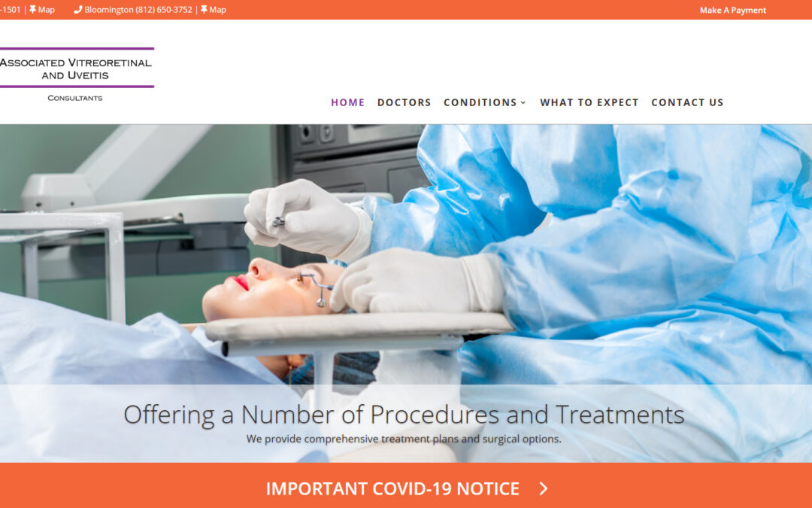812x508 pixels.
Task: Open the first Map link in the top bar
Action: 46,10
